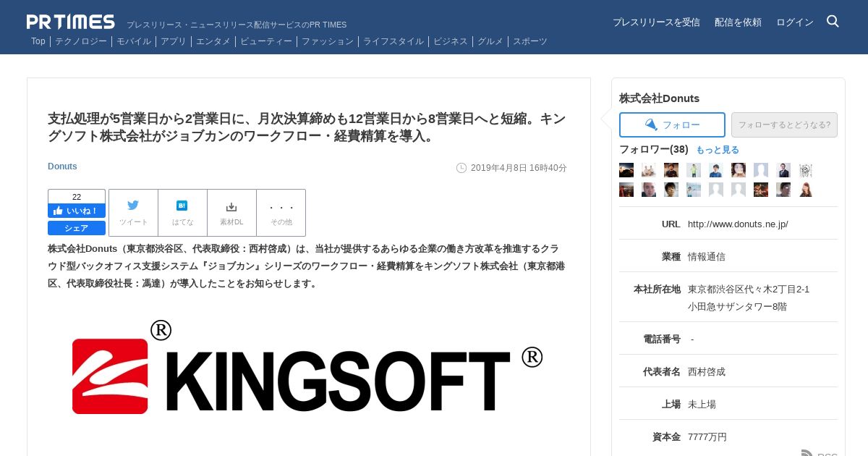Open the RSS feed icon
Viewport: 868px width, 456px height.
[x=807, y=455]
